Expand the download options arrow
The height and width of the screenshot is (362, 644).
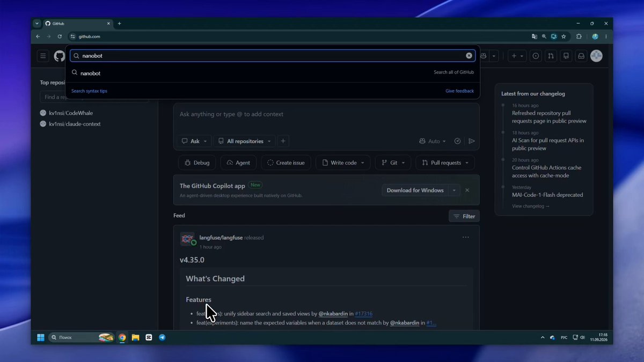point(454,190)
